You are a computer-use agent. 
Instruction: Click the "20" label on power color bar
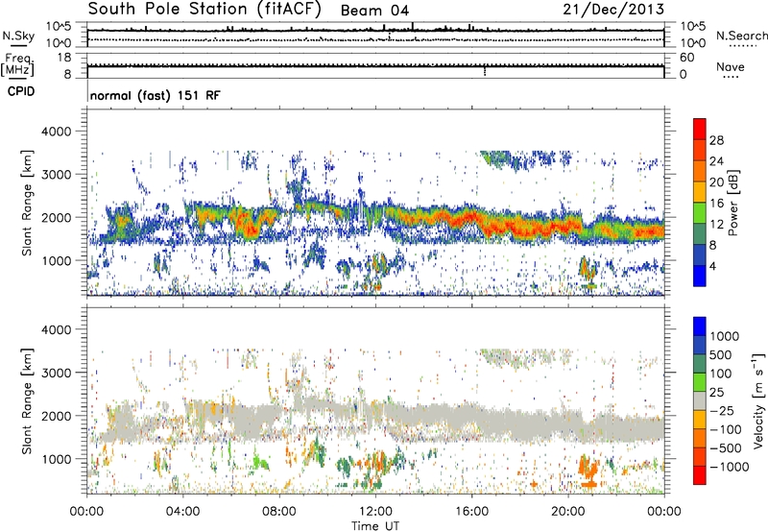[x=716, y=182]
